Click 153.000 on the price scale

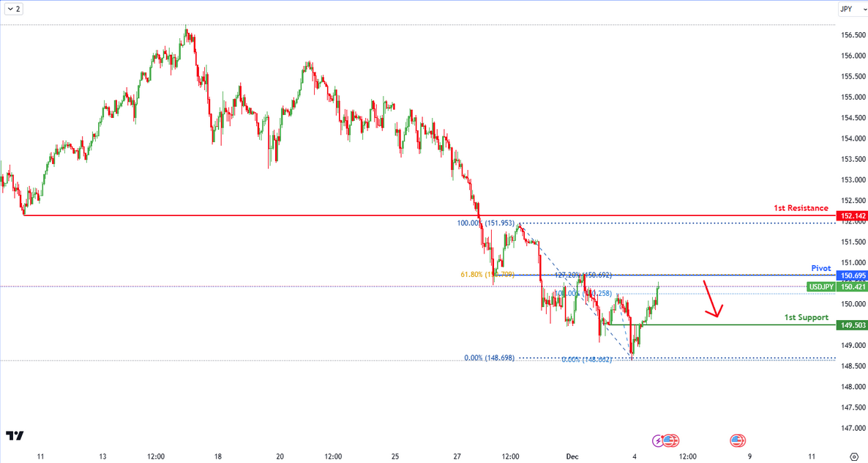click(853, 180)
